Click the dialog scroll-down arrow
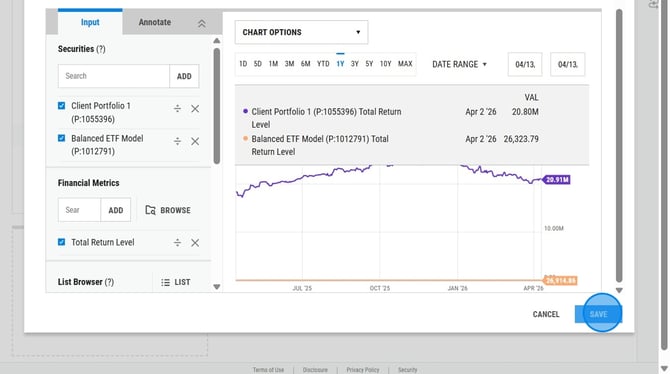Image resolution: width=670 pixels, height=374 pixels. point(619,290)
